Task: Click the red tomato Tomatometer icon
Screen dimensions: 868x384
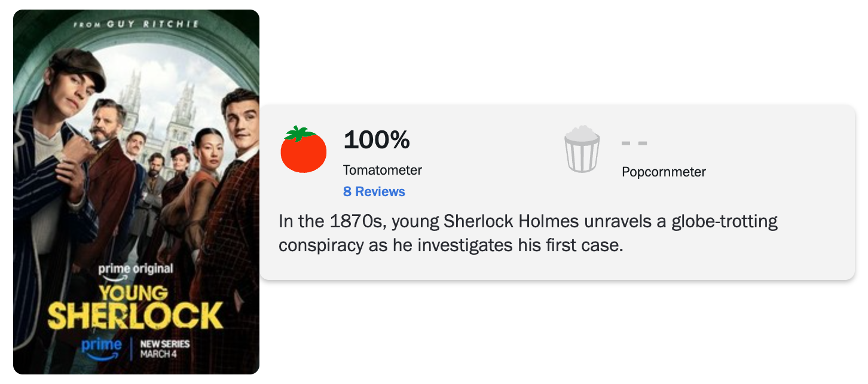Action: point(303,150)
